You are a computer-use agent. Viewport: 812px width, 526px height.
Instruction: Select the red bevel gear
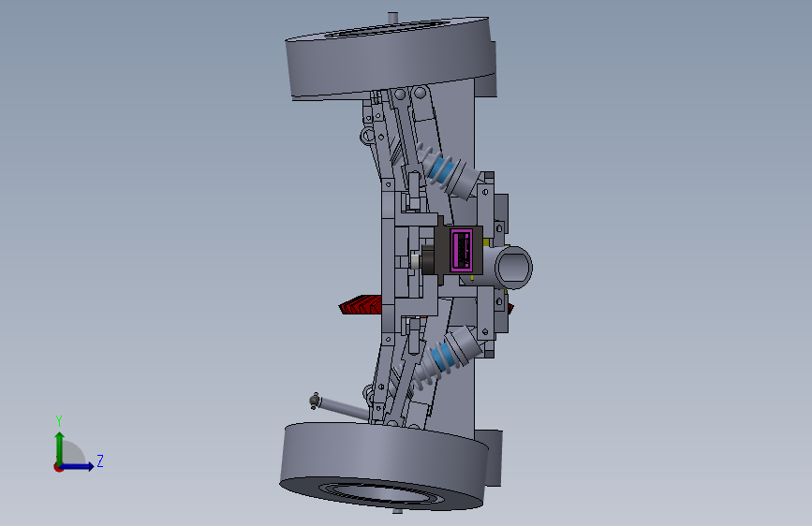tap(361, 305)
